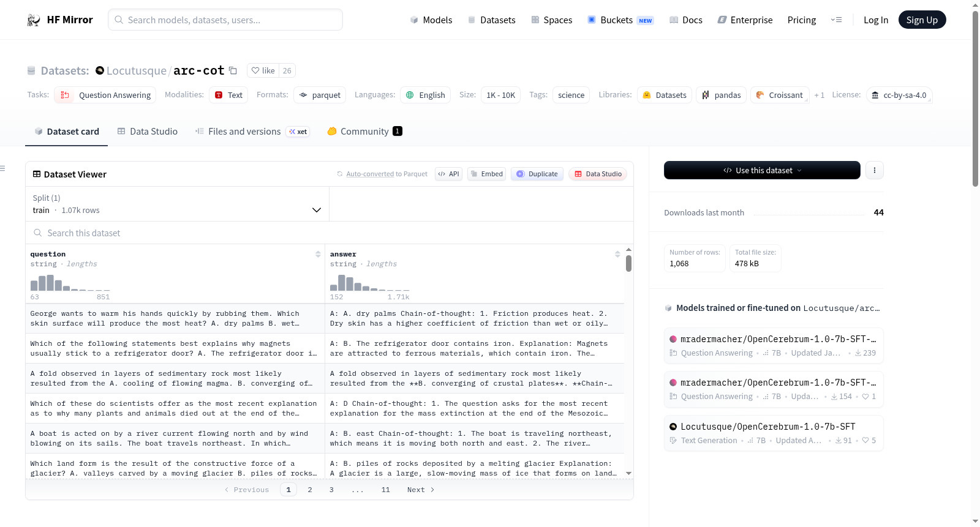Viewport: 980px width, 527px height.
Task: Click the Text modality tag
Action: 228,95
